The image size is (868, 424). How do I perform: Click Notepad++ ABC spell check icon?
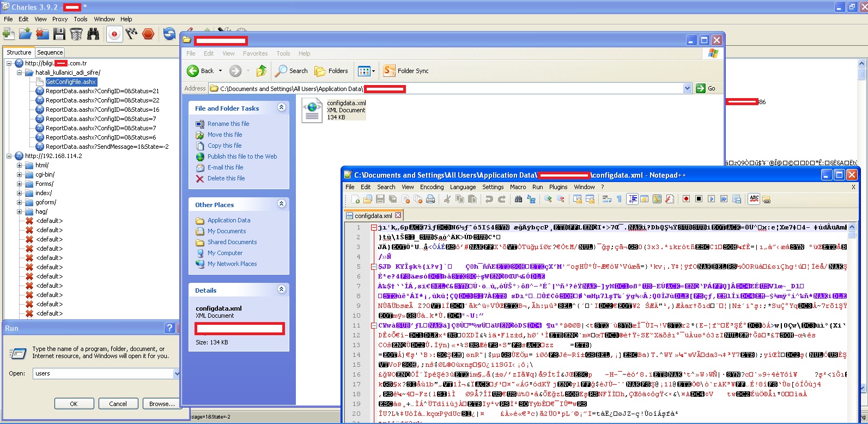pyautogui.click(x=754, y=199)
